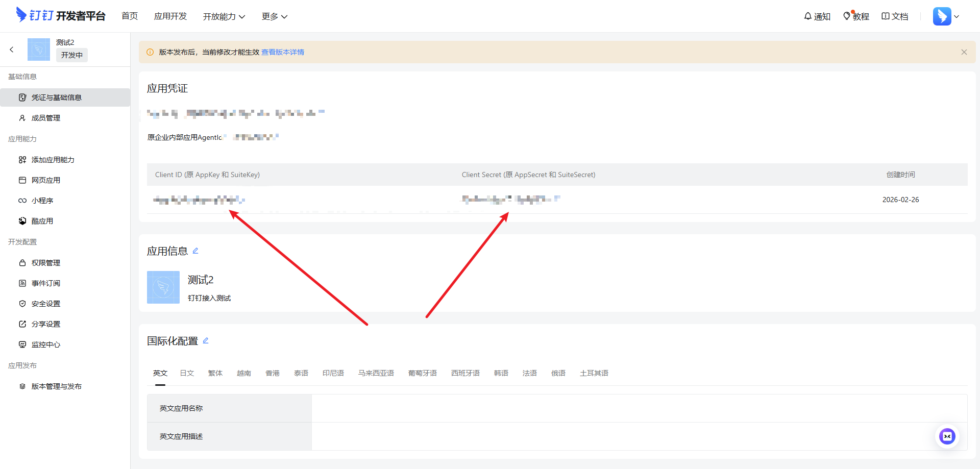Expand the 开放能力 dropdown menu
980x469 pixels.
coord(224,16)
